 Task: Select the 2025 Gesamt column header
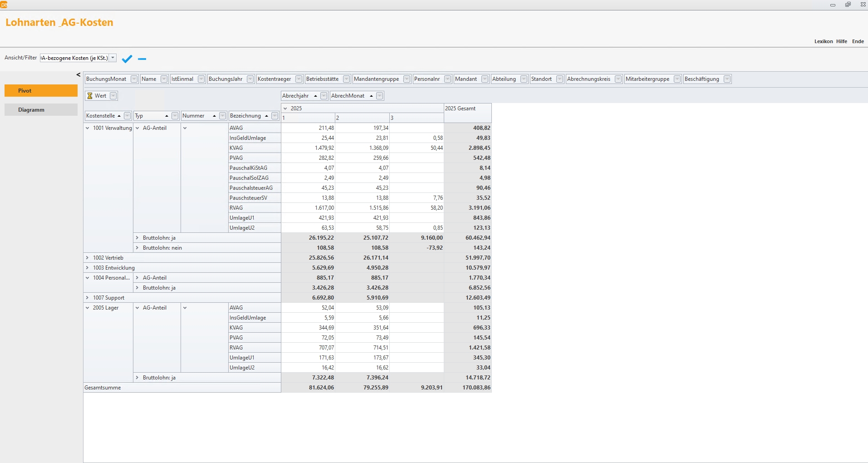(x=468, y=113)
